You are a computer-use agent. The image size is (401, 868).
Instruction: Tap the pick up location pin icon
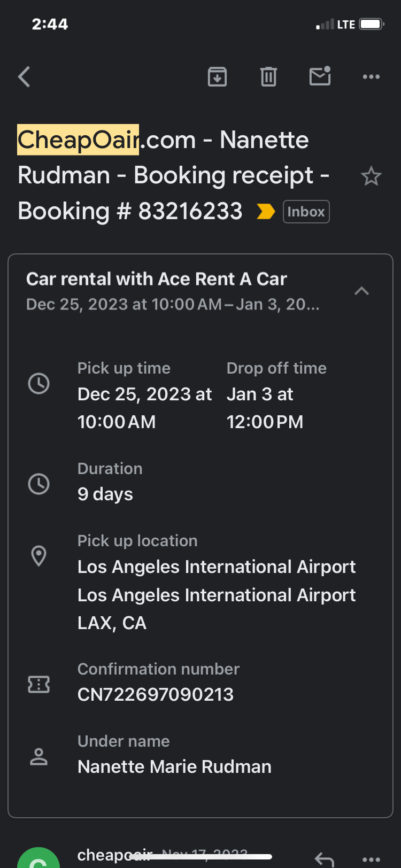point(39,556)
